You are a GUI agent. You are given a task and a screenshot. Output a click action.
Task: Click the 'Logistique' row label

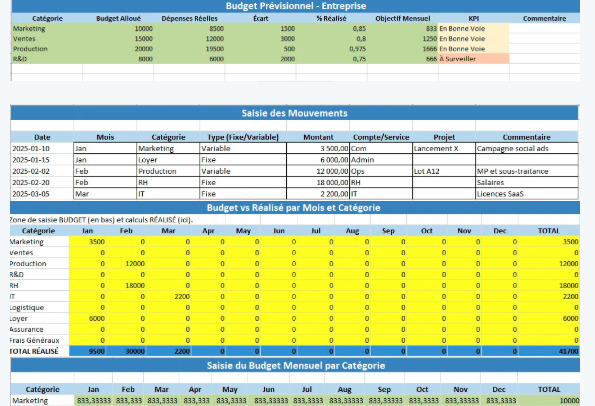point(39,307)
